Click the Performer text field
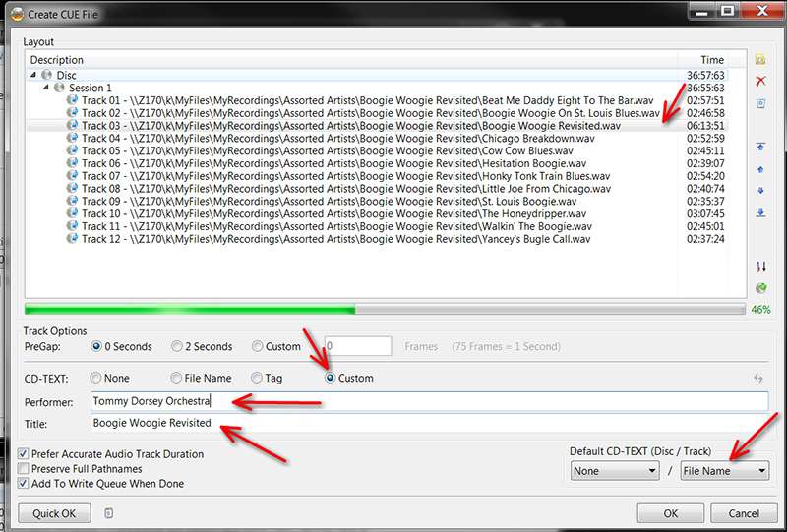The width and height of the screenshot is (787, 532). point(430,401)
